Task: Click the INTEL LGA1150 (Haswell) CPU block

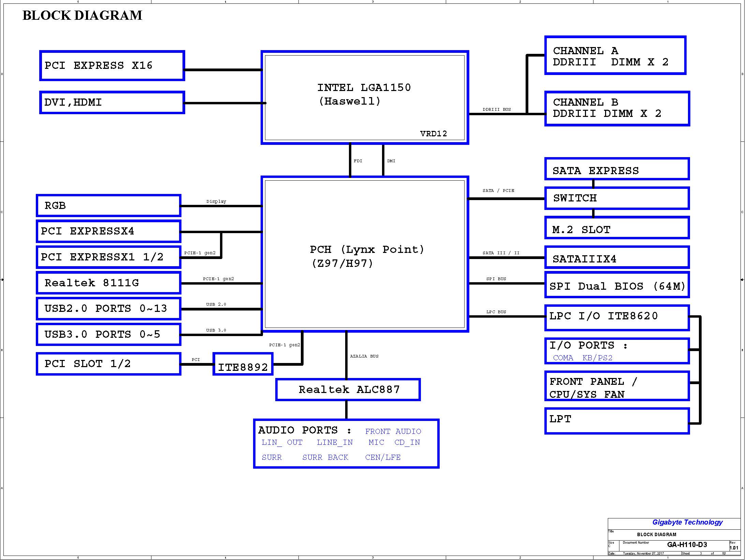Action: coord(365,97)
